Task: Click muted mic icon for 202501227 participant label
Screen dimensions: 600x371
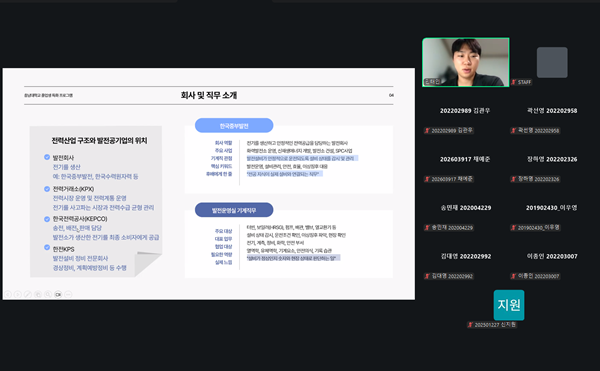Action: coord(470,325)
